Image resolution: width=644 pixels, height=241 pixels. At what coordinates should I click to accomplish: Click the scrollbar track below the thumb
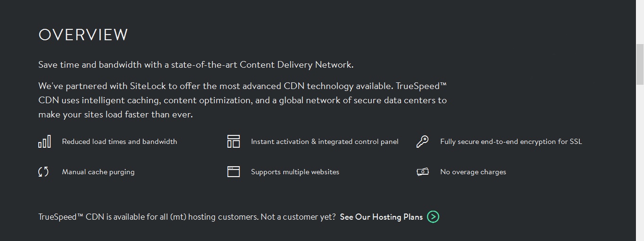[x=640, y=166]
